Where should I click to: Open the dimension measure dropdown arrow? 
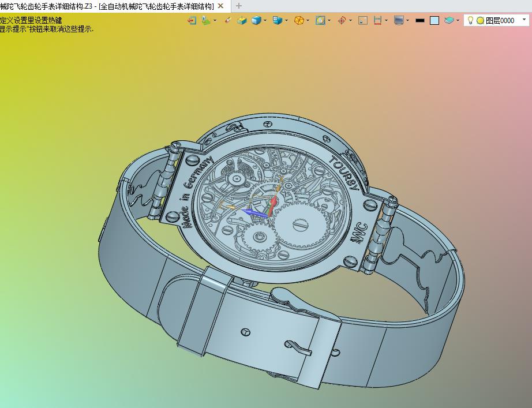(387, 21)
